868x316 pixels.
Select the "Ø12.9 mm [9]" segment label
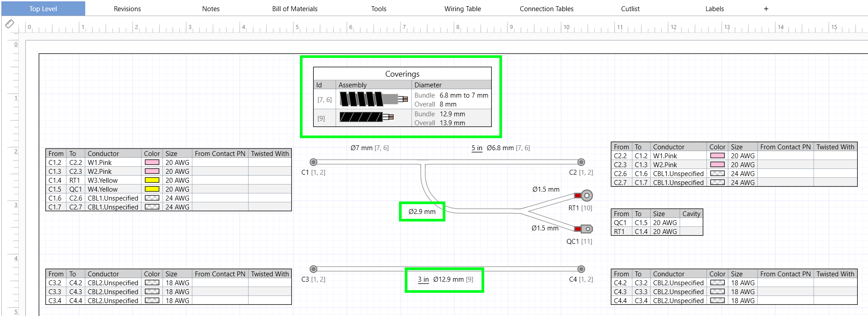pos(453,279)
